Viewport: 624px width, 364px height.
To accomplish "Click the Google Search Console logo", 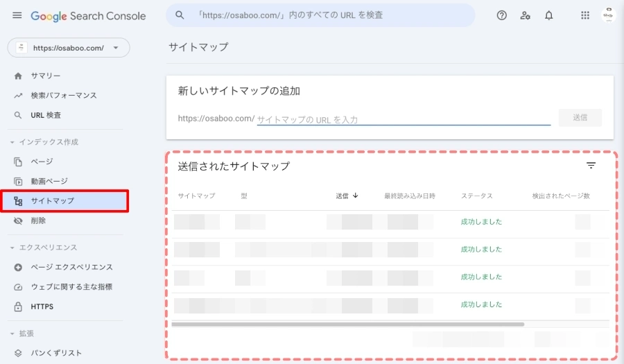I will pos(88,16).
